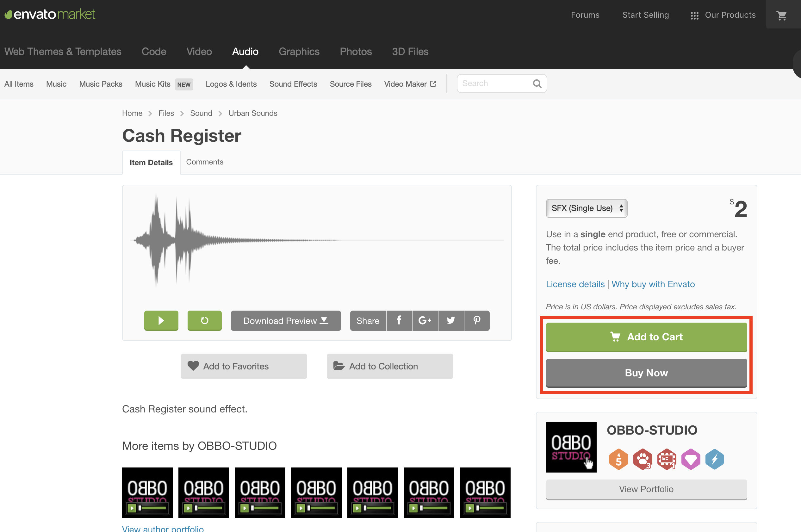This screenshot has height=532, width=801.
Task: Click the Add to Cart button
Action: (646, 337)
